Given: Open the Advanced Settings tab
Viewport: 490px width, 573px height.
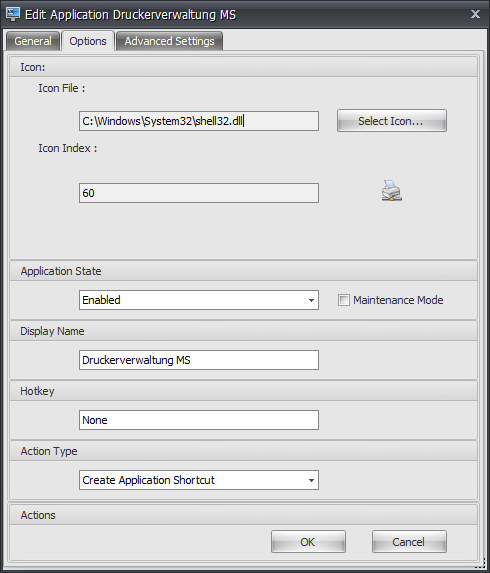Looking at the screenshot, I should (x=170, y=41).
